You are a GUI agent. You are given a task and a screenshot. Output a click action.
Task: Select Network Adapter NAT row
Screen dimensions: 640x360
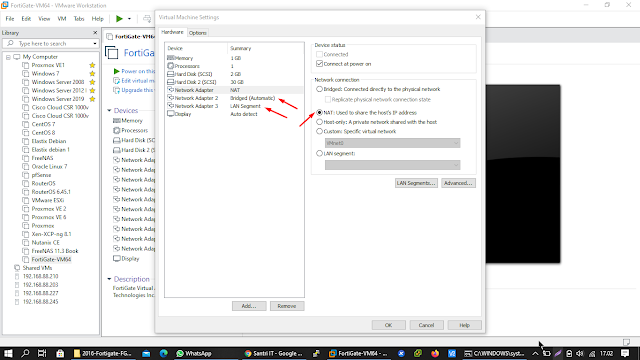click(234, 90)
